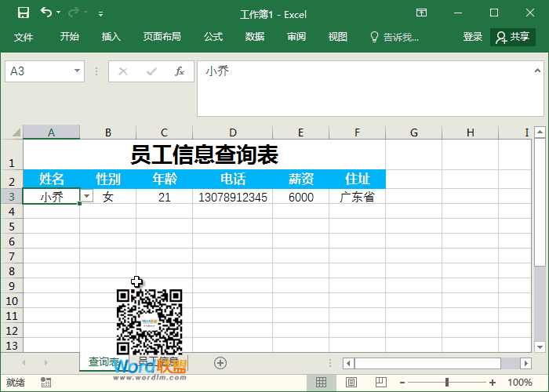Image resolution: width=549 pixels, height=392 pixels.
Task: Click the 薪资 header cell
Action: click(300, 179)
